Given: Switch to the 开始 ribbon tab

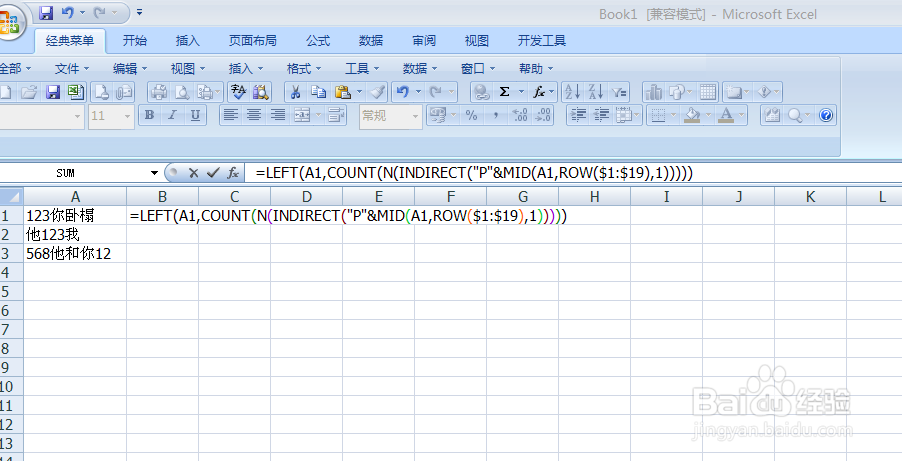Looking at the screenshot, I should (x=135, y=40).
